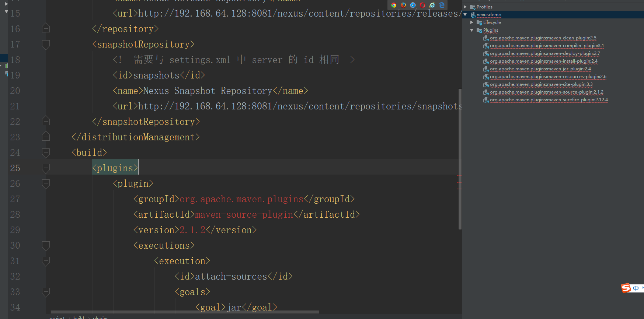
Task: Click the id value attach-sources text
Action: point(231,276)
